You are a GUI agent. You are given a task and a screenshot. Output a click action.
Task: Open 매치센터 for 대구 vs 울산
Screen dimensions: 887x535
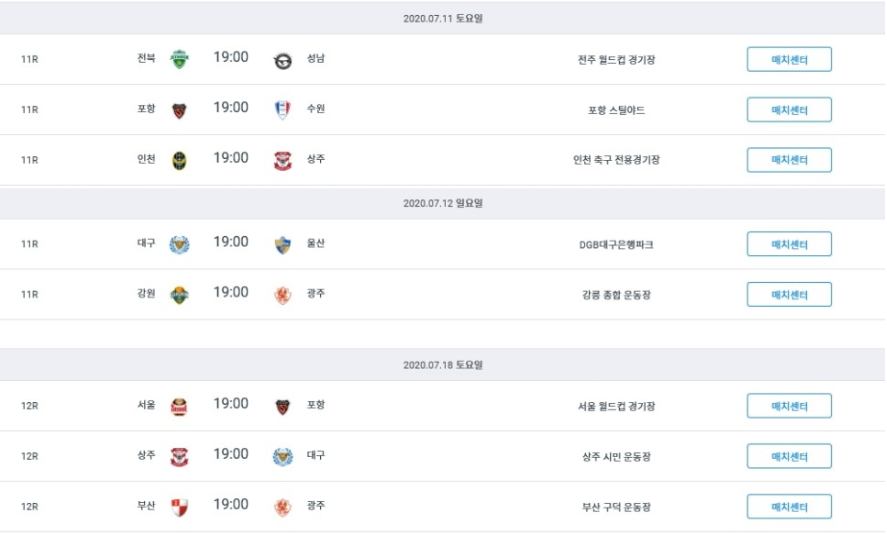click(x=789, y=245)
